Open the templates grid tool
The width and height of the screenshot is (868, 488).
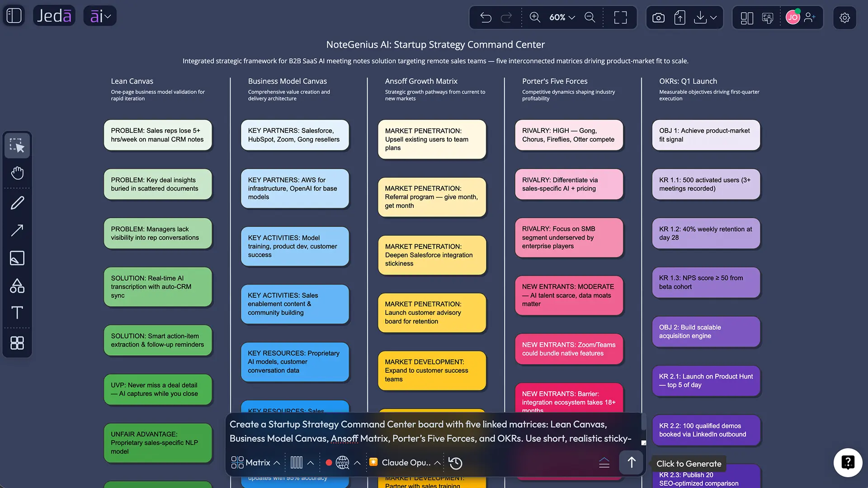(x=17, y=343)
